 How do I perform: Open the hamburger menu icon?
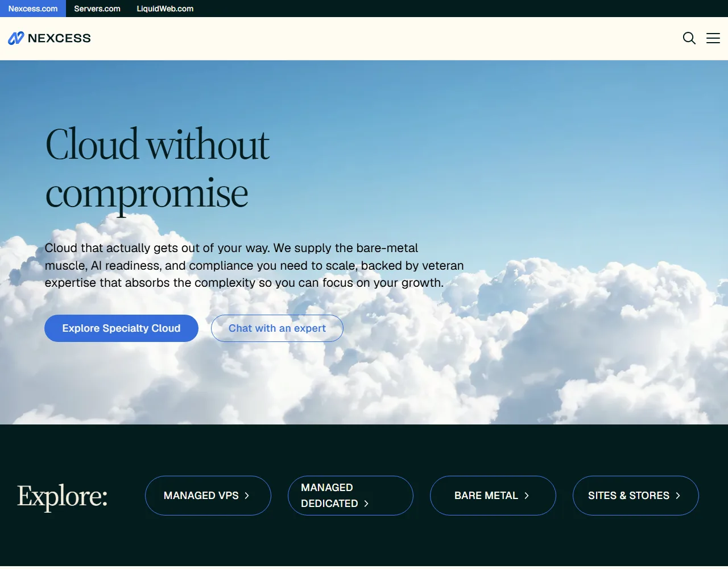click(x=713, y=38)
